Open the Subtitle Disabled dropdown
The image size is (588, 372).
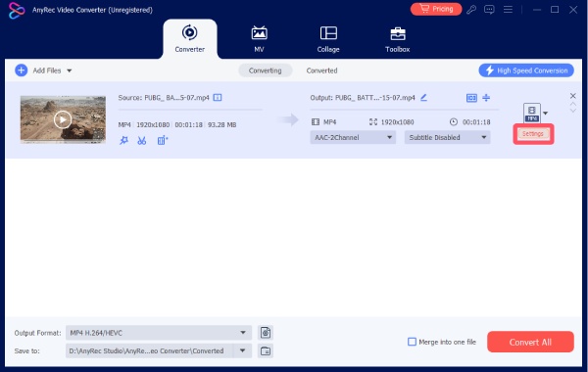click(448, 137)
